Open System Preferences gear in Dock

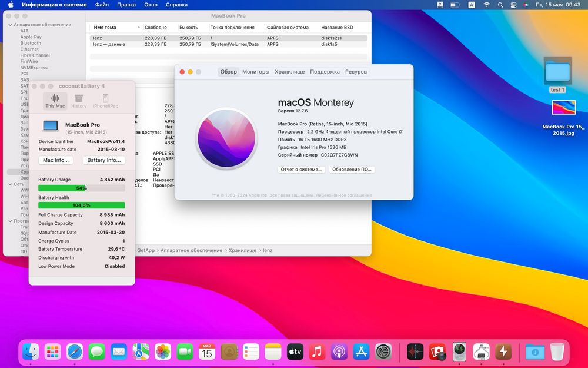pyautogui.click(x=383, y=352)
